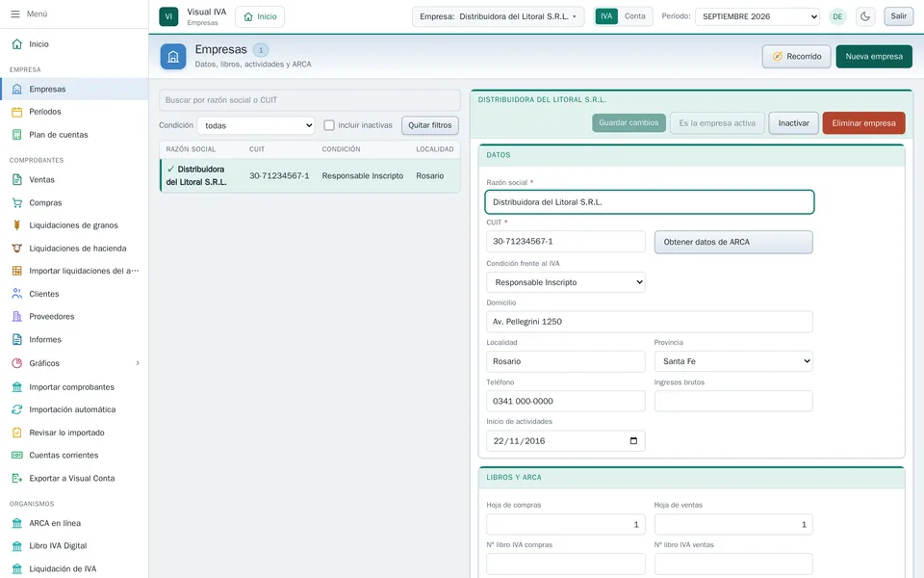Click the Liquidaciones de hacienda cow icon
Image resolution: width=924 pixels, height=578 pixels.
17,249
